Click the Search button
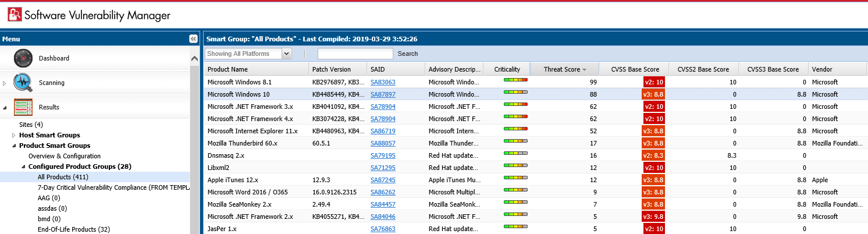Screen dimensions: 868x234 point(407,54)
